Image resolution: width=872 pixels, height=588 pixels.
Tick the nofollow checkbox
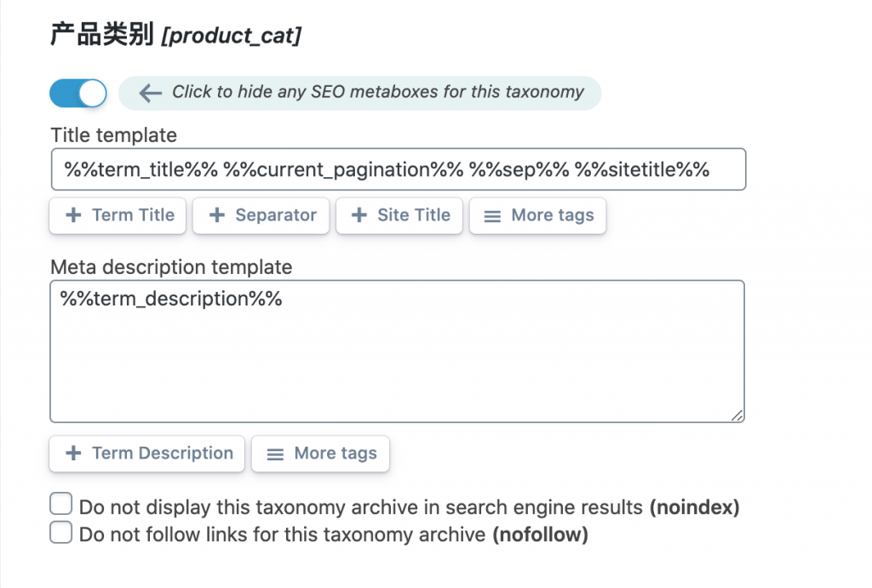61,534
